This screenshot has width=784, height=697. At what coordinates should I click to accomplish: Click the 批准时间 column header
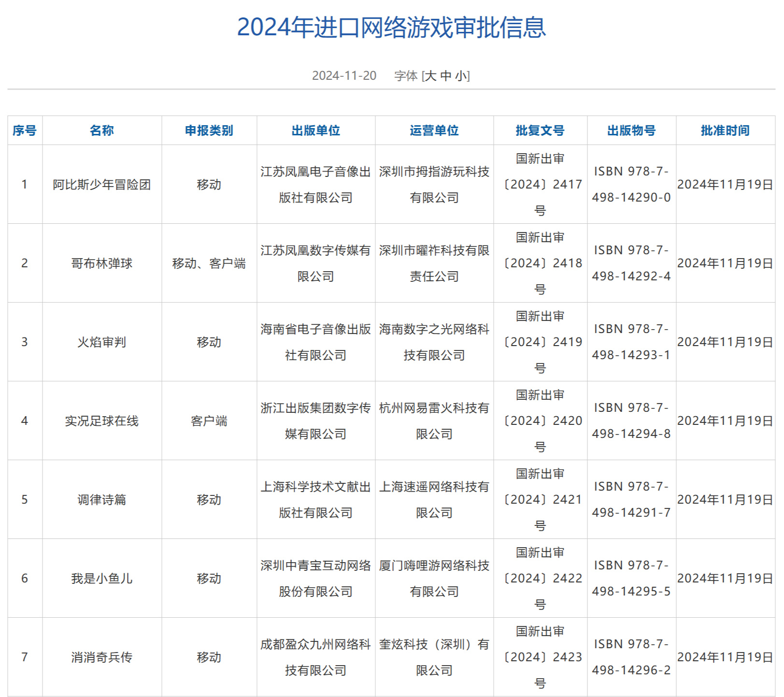click(726, 131)
